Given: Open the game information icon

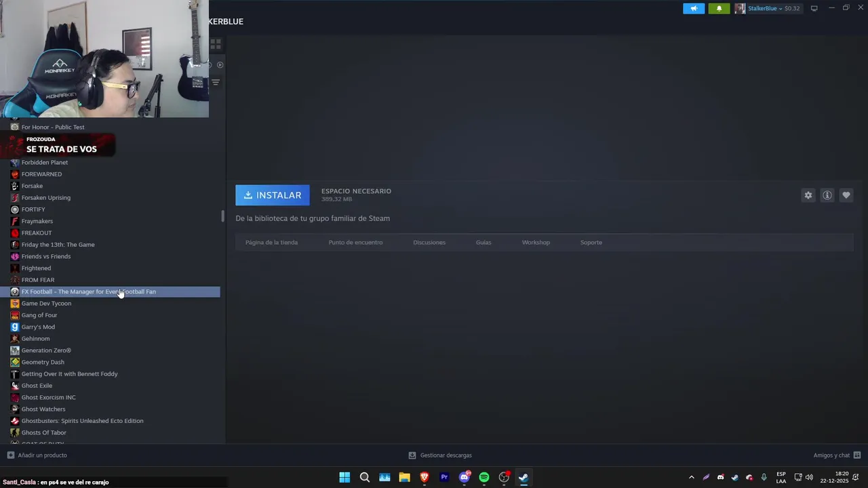Looking at the screenshot, I should pos(827,195).
